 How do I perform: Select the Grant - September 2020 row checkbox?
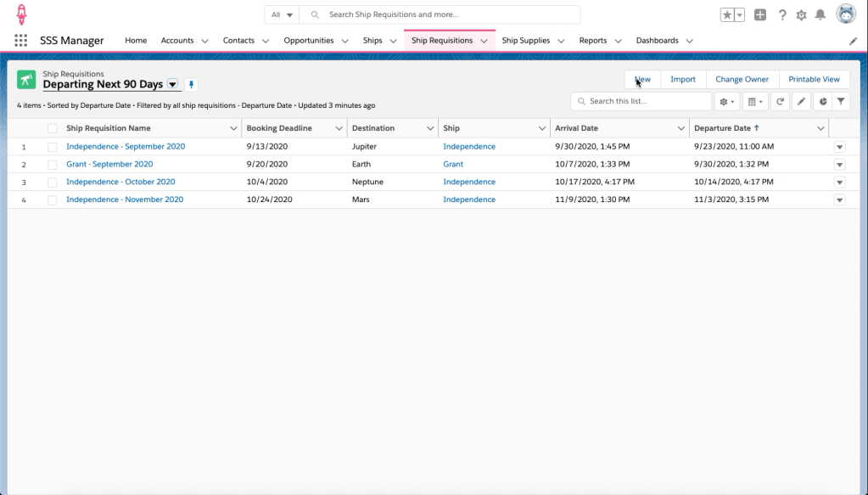click(x=53, y=165)
